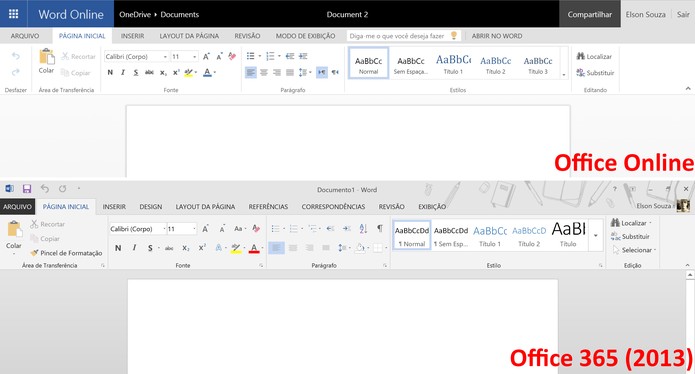Open bullet list dropdown in Word Online
Viewport: 695px width, 374px height.
[x=261, y=56]
